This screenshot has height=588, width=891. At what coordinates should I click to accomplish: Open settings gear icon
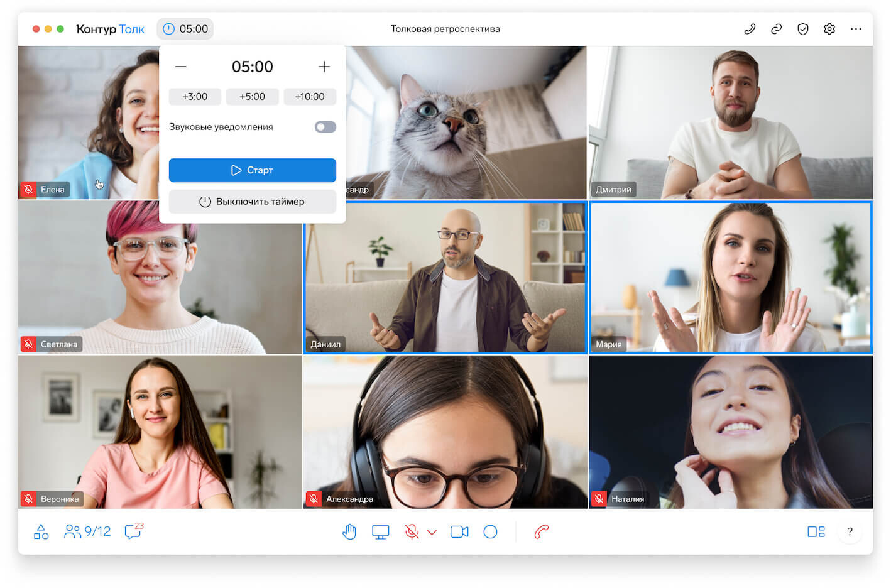tap(829, 29)
